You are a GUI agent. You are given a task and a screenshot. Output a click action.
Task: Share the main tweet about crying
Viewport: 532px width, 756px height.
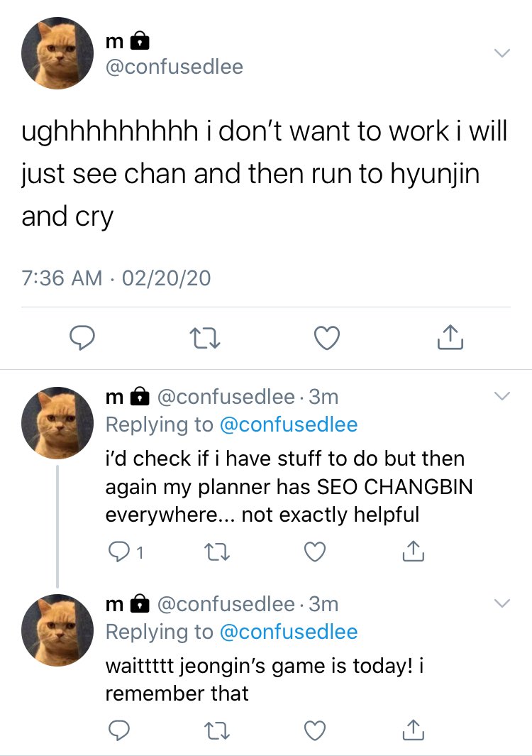450,339
